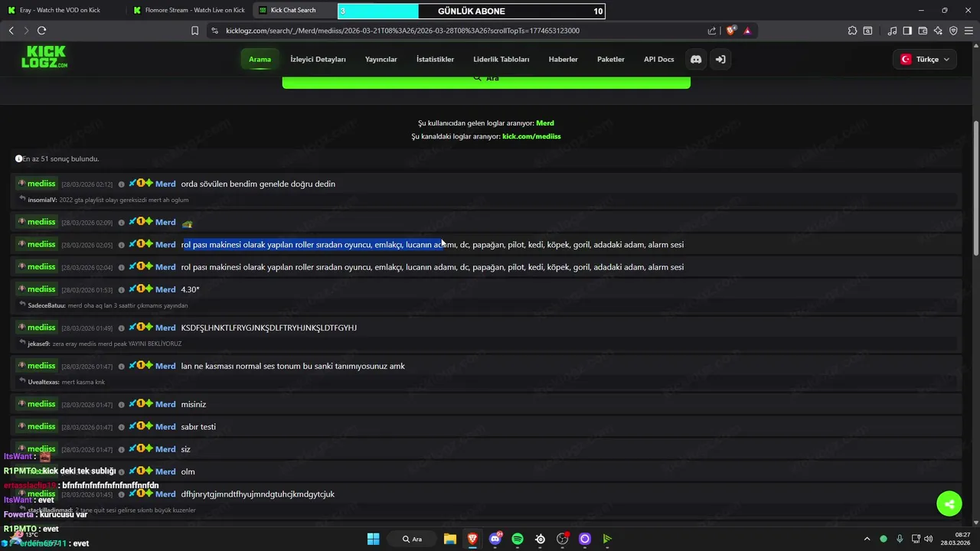The image size is (980, 551).
Task: Open the browser hamburger menu
Action: coord(969,31)
